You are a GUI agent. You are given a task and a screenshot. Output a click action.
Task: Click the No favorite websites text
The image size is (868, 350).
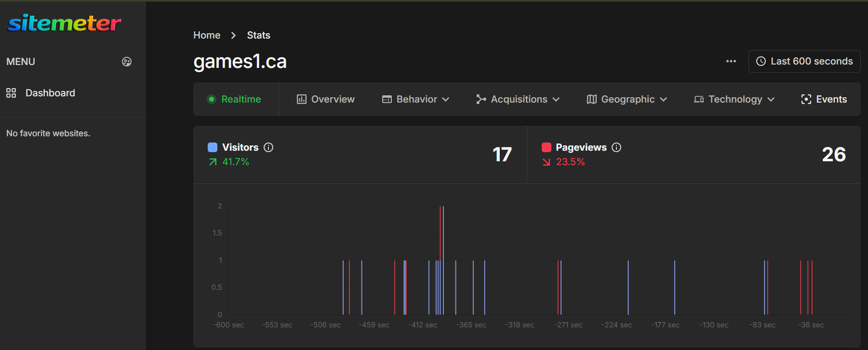coord(48,133)
